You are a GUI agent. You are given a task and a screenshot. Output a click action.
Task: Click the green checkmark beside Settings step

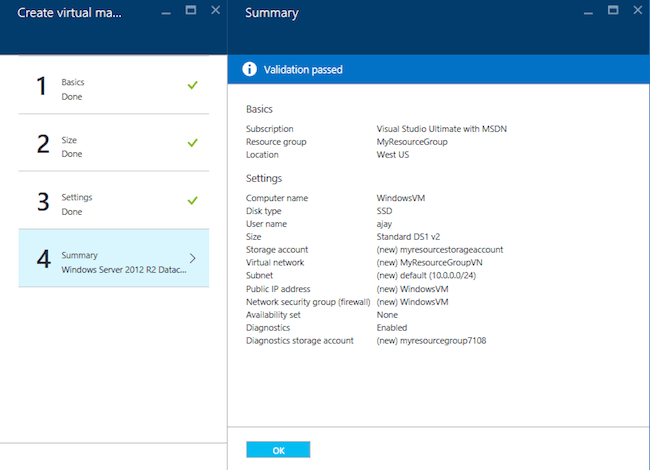pyautogui.click(x=192, y=200)
